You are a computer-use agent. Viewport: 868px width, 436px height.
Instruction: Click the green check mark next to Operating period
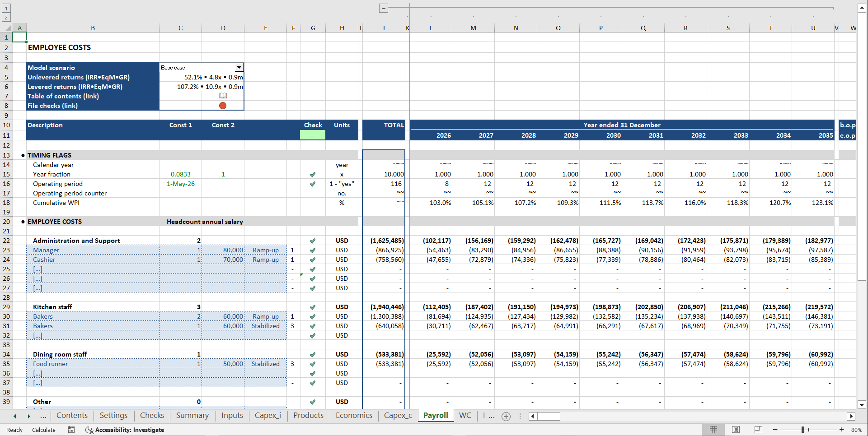[313, 184]
